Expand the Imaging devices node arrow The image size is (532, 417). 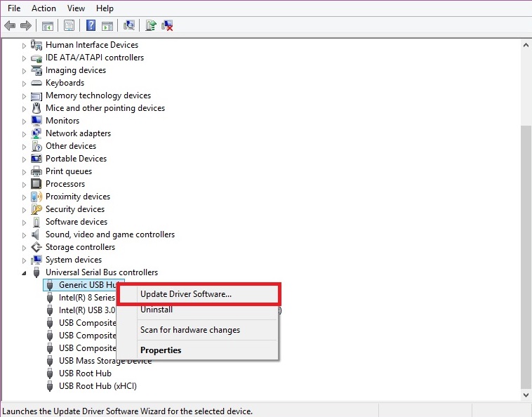tap(24, 71)
